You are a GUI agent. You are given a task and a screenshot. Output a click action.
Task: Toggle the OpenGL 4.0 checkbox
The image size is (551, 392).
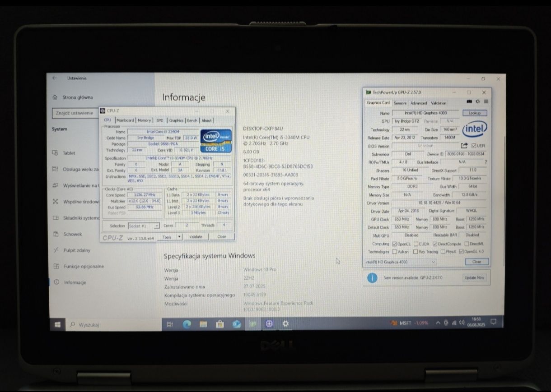point(461,252)
